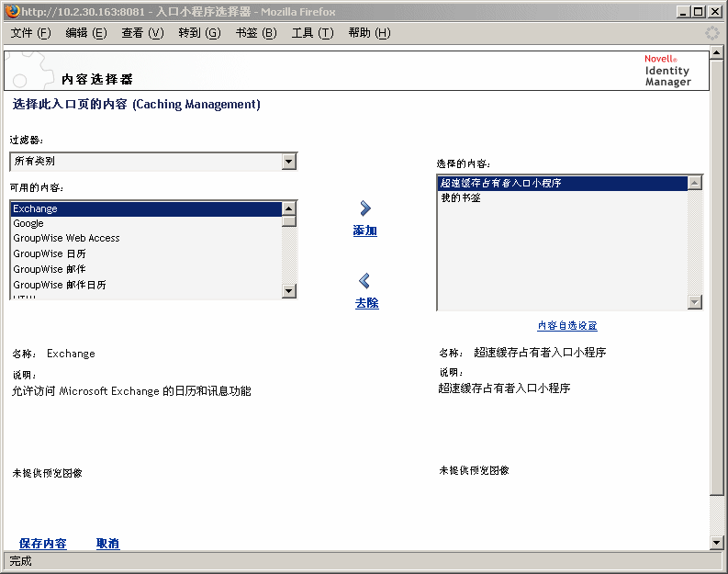Click the page scrollbar down arrow
The height and width of the screenshot is (574, 728).
point(716,542)
